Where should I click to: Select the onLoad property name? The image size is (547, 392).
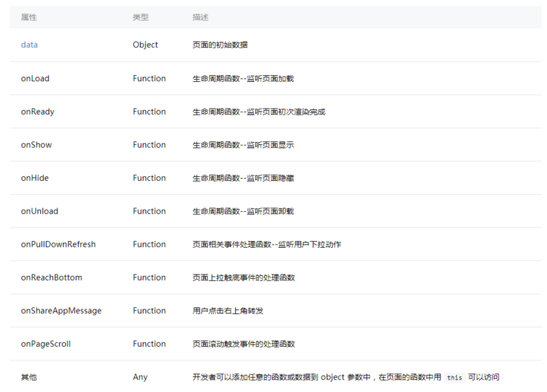click(35, 79)
